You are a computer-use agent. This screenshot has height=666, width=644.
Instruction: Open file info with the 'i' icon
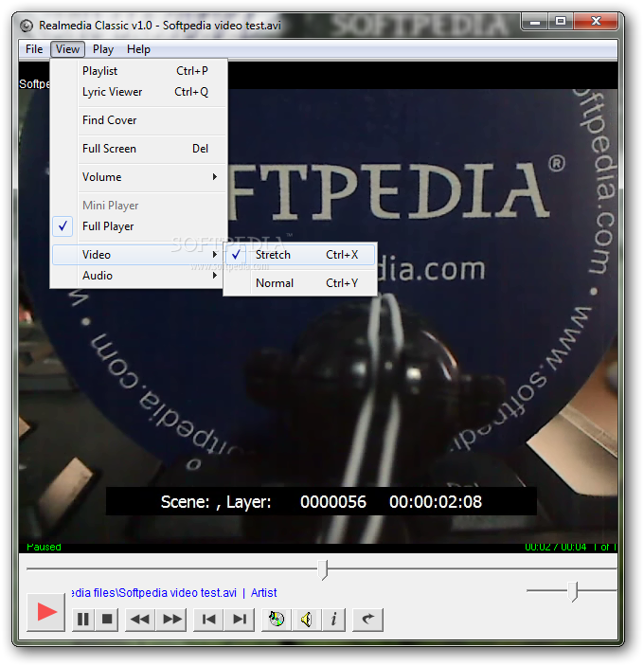pyautogui.click(x=333, y=620)
